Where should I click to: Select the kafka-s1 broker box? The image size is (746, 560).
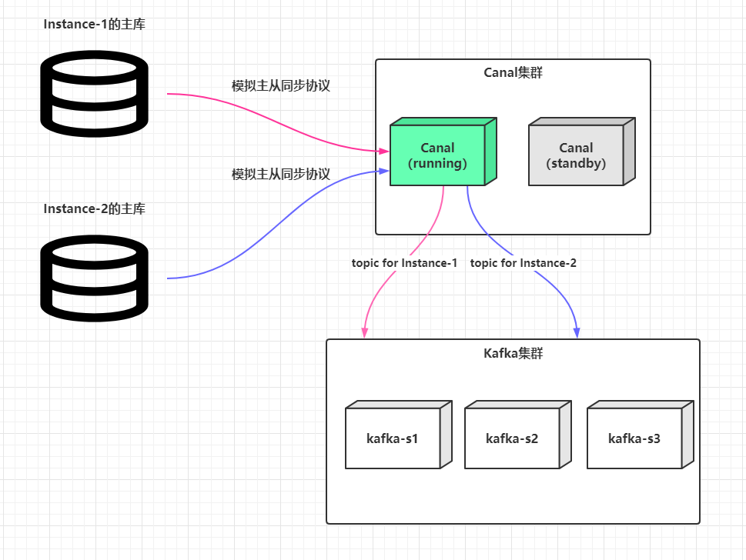(x=398, y=435)
